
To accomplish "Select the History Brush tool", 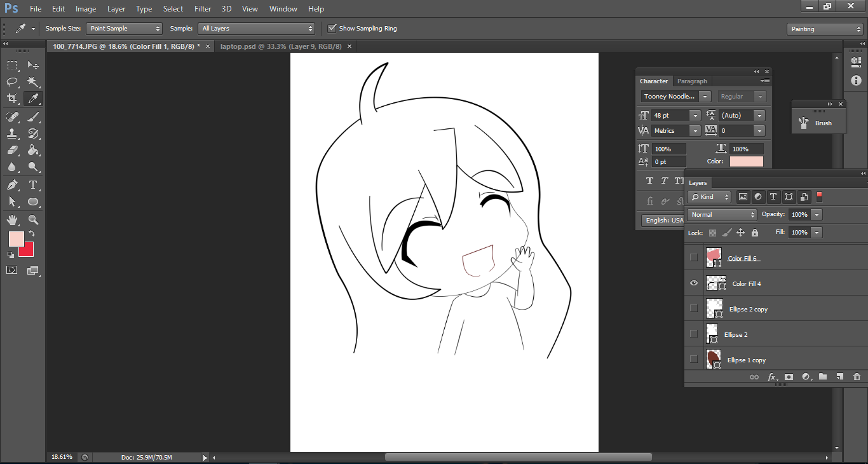I will click(33, 133).
